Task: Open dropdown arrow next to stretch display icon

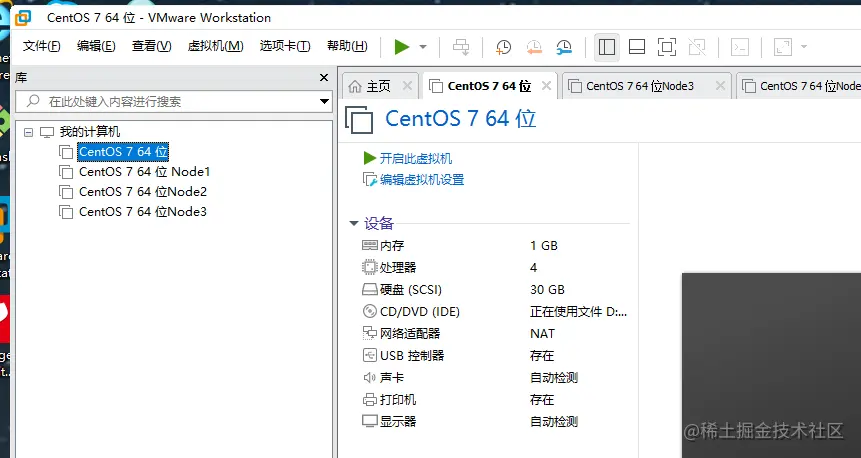Action: tap(803, 47)
